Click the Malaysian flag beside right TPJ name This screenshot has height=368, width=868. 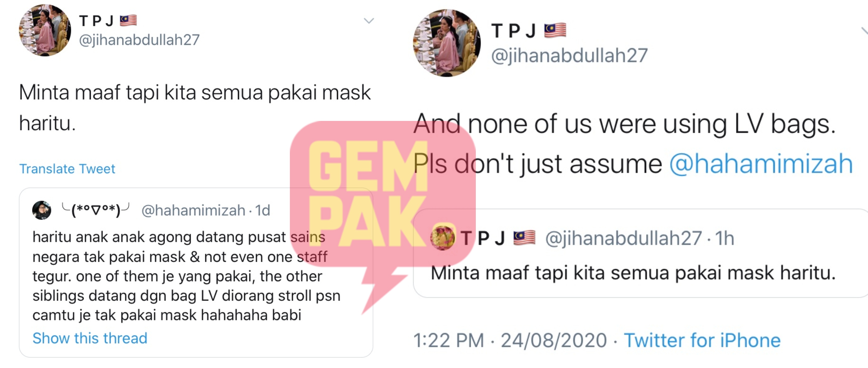(x=555, y=30)
